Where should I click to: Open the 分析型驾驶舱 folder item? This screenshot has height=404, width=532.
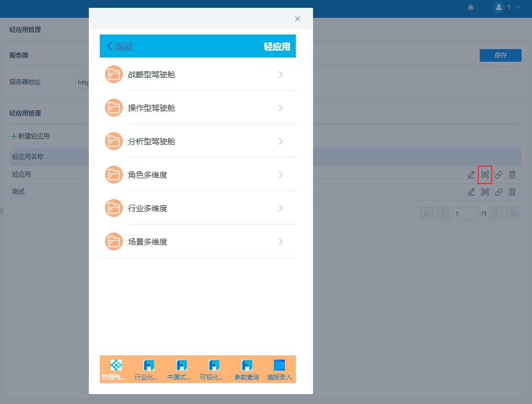(198, 141)
